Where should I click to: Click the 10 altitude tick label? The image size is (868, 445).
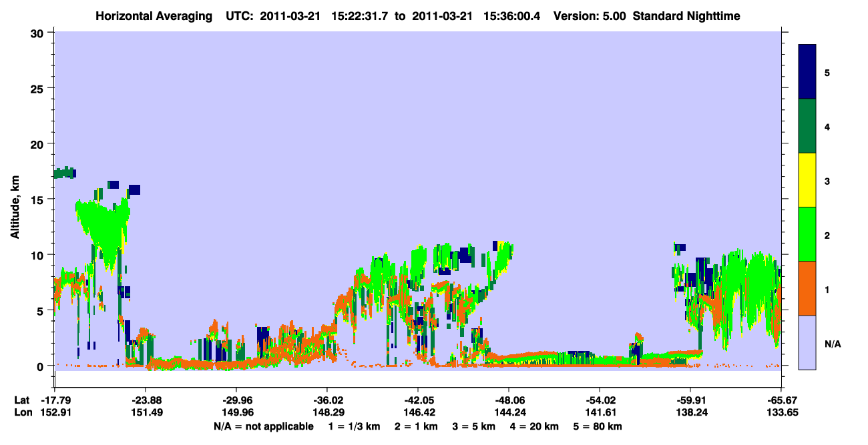[39, 255]
